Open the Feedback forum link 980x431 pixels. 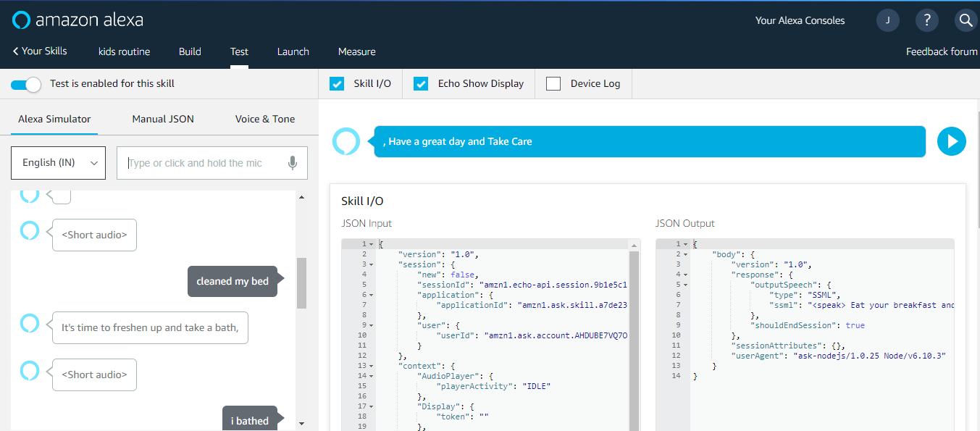pyautogui.click(x=942, y=51)
